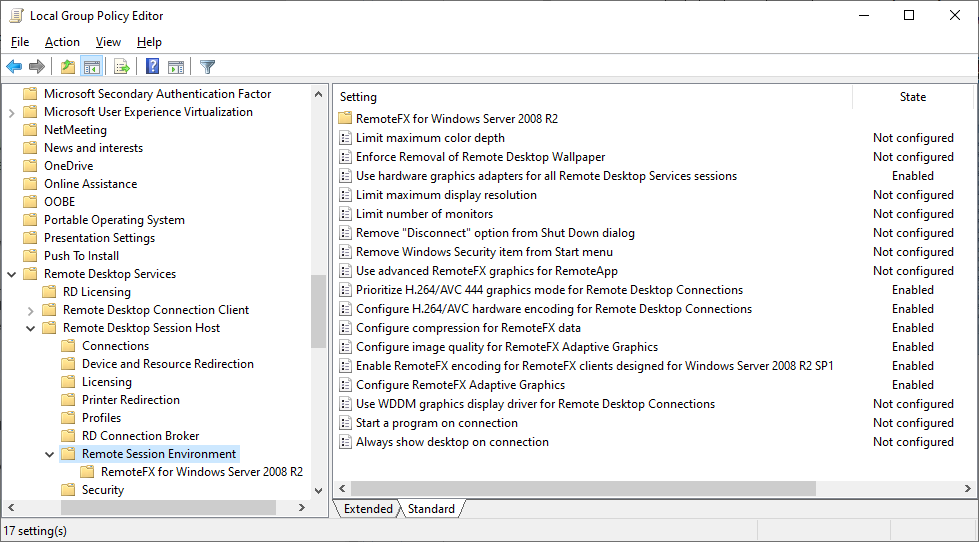Click the tree pane vertical scrollbar down arrow

(x=319, y=491)
